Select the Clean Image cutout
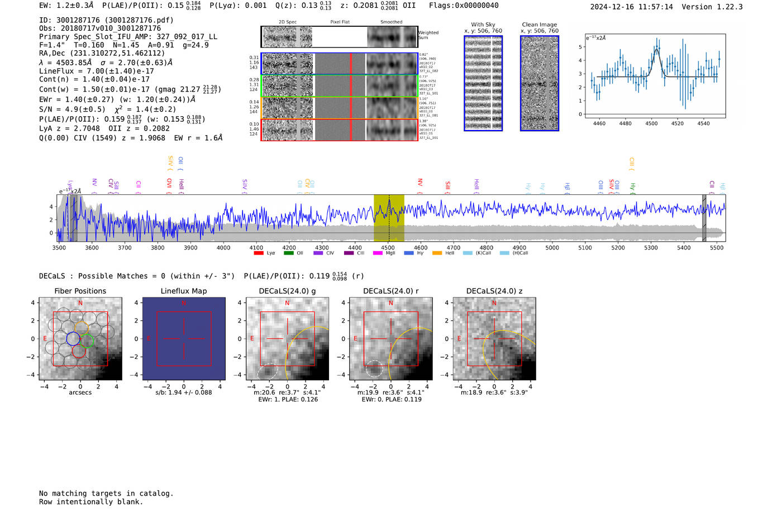The width and height of the screenshot is (782, 532). pos(540,83)
